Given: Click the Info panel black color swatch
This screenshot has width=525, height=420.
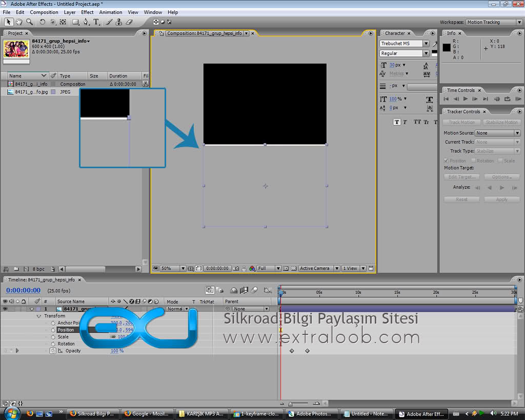Looking at the screenshot, I should click(447, 48).
